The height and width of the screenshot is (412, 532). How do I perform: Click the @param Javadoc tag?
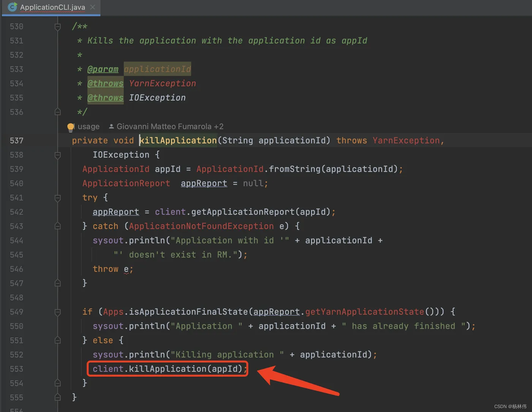(x=103, y=69)
